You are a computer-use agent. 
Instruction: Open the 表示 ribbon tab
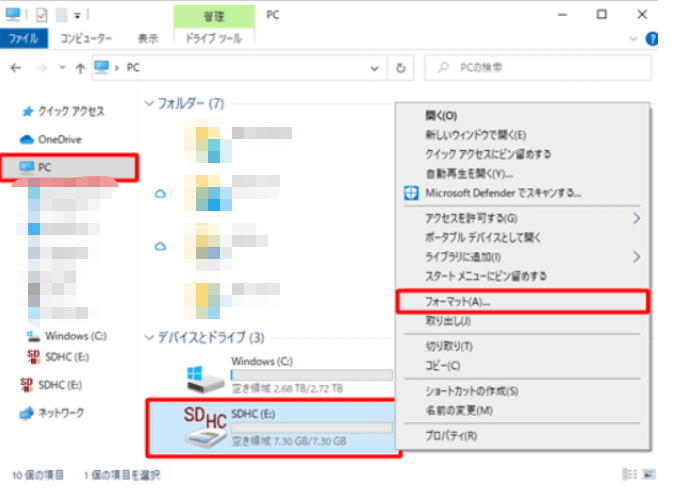(148, 39)
